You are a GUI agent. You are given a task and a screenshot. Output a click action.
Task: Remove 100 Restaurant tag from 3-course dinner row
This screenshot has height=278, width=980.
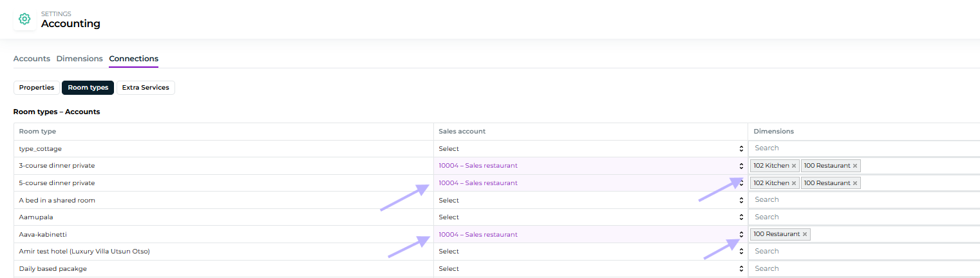coord(855,166)
